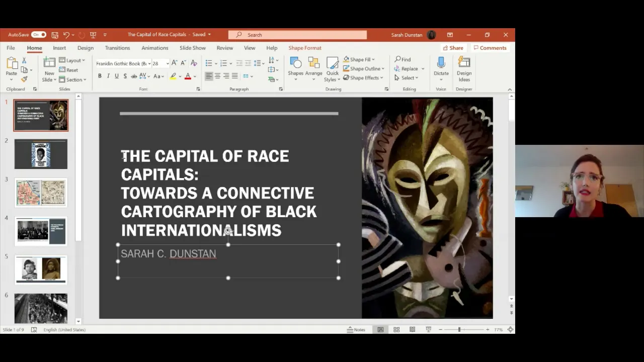Adjust the zoom slider

[459, 330]
